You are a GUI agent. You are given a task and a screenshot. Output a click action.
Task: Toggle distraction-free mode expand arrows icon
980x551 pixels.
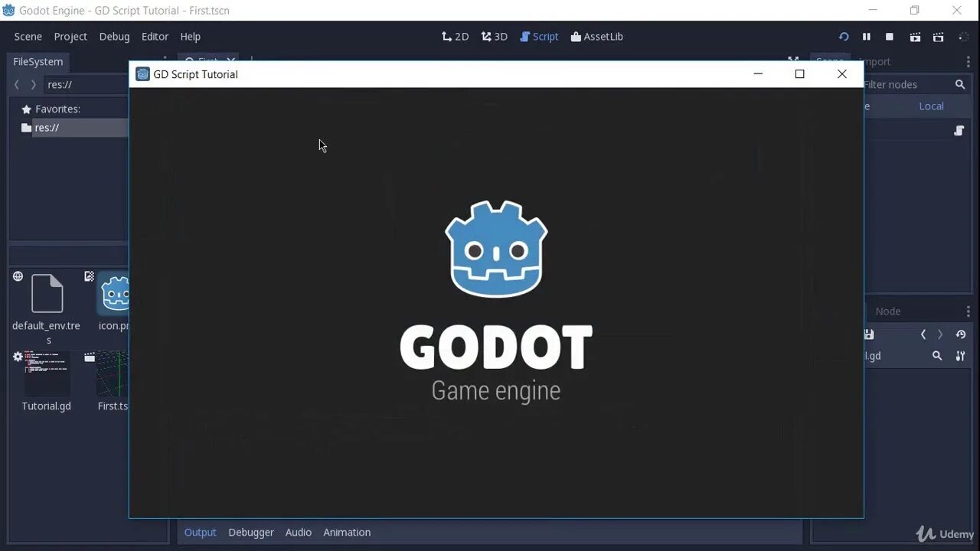[793, 59]
